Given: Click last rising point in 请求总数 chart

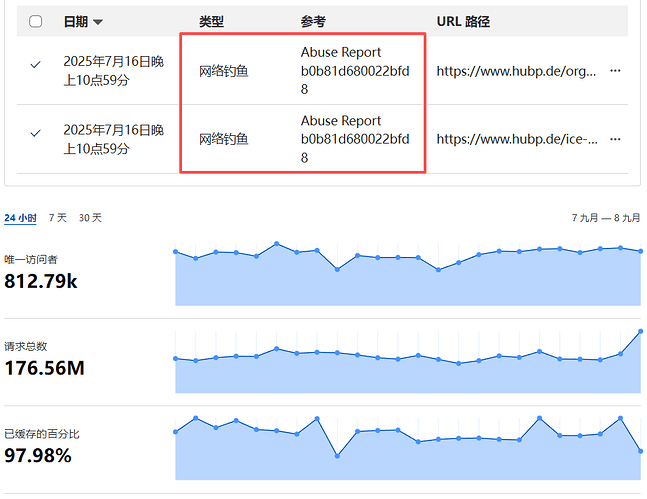Looking at the screenshot, I should (x=640, y=331).
